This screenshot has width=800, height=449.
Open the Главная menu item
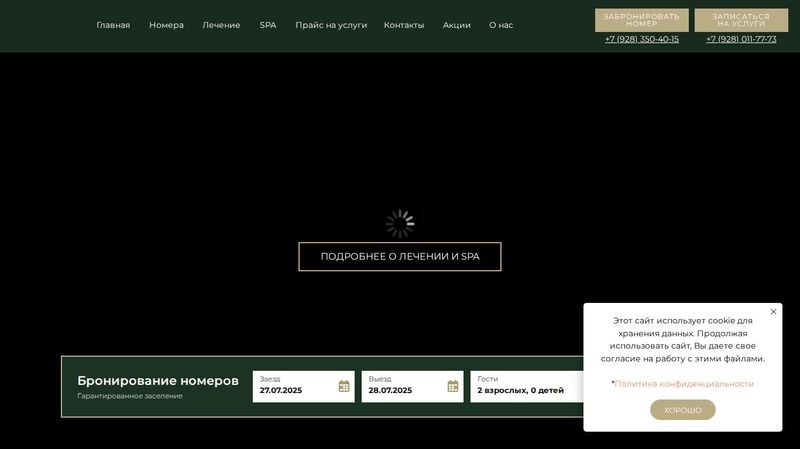pos(113,25)
